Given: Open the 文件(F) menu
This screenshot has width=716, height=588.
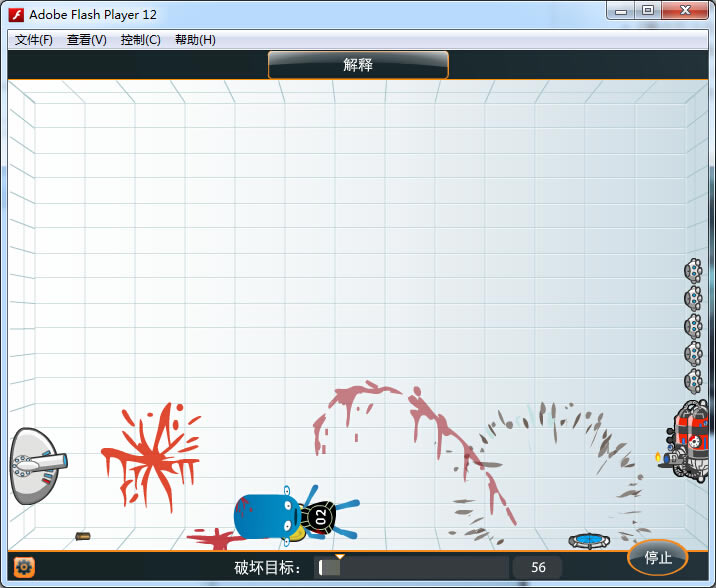Looking at the screenshot, I should pyautogui.click(x=34, y=40).
